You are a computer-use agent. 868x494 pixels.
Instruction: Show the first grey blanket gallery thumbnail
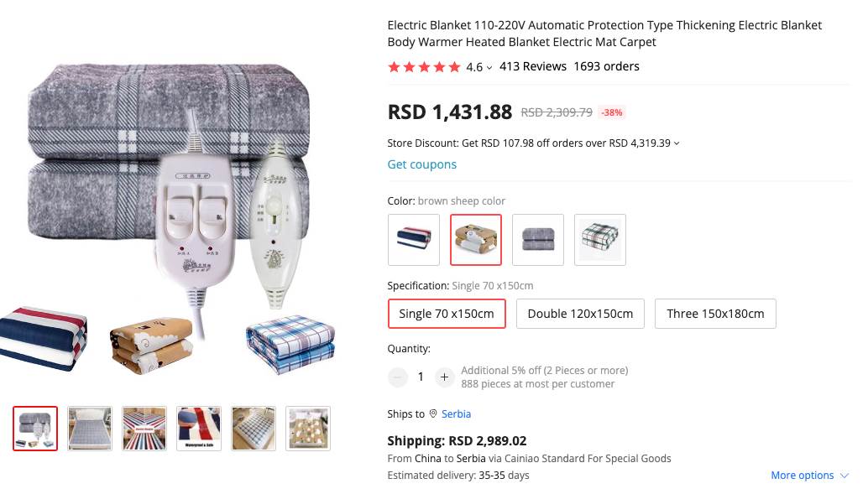35,429
